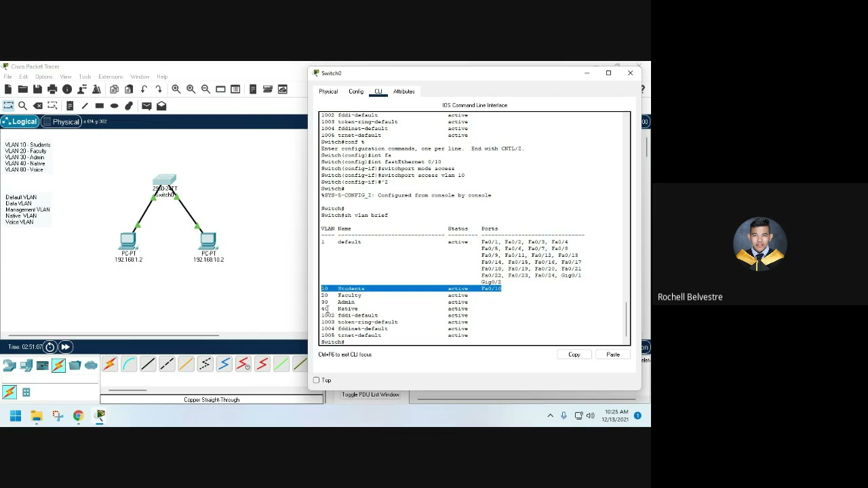Toggle the PDU List Window
The height and width of the screenshot is (488, 868).
[370, 394]
